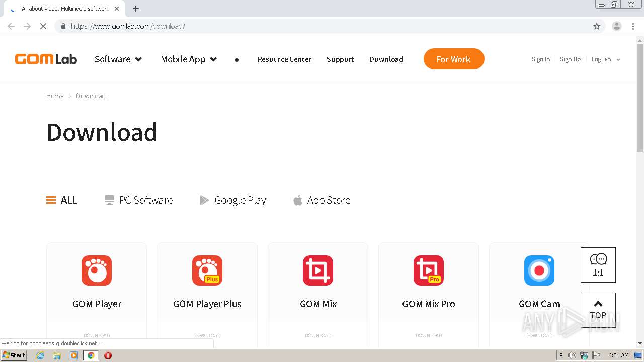View site security via padlock icon

click(63, 26)
